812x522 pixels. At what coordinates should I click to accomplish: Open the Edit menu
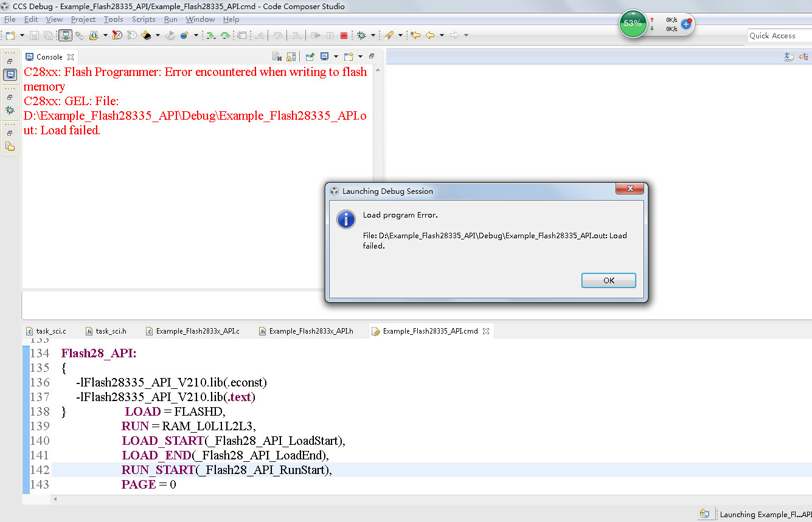tap(30, 19)
